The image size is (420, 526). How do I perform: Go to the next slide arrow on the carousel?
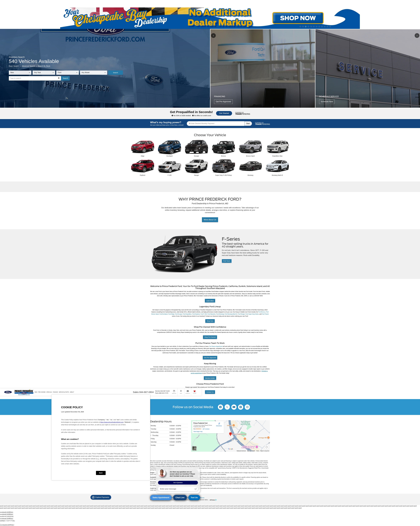click(x=417, y=36)
